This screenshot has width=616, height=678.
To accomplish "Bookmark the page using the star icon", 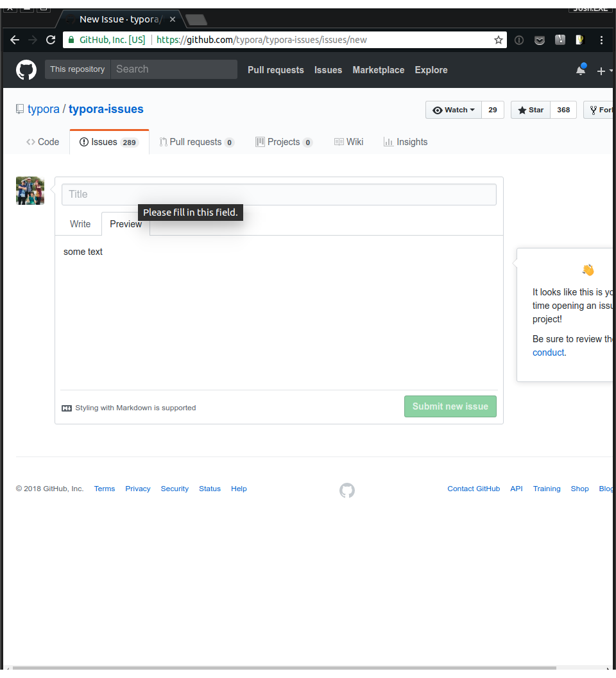I will (499, 40).
